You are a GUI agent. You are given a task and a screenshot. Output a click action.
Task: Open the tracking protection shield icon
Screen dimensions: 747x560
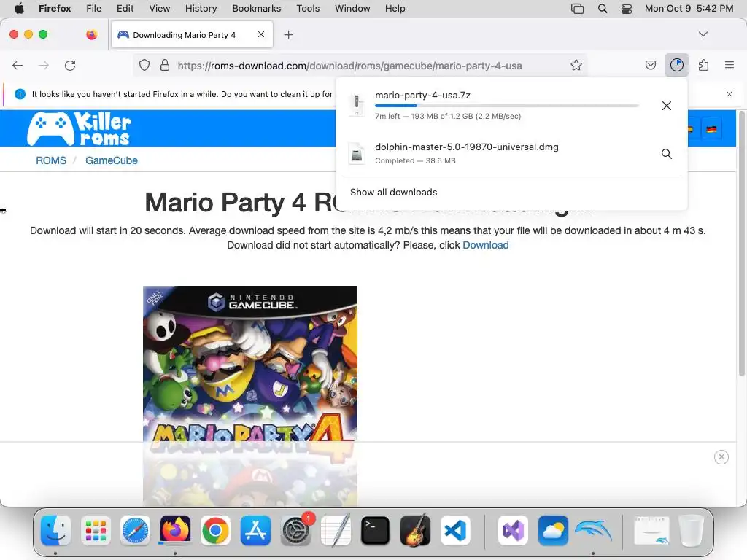(x=144, y=65)
